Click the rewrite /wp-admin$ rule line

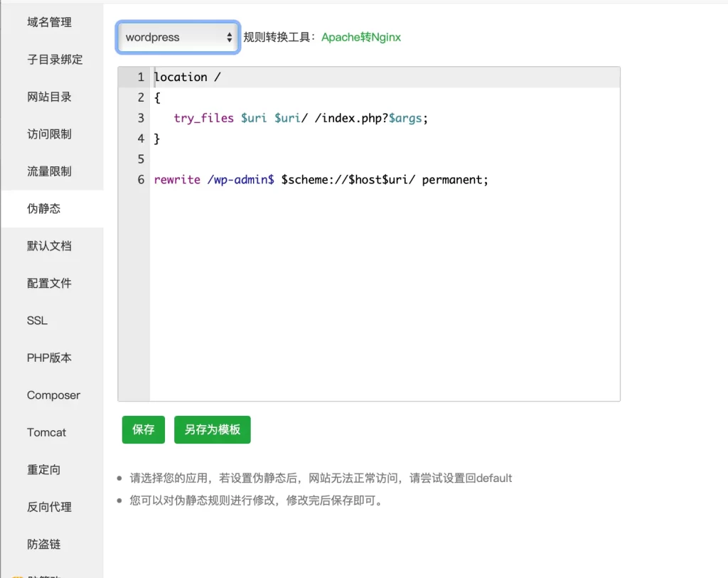click(321, 180)
